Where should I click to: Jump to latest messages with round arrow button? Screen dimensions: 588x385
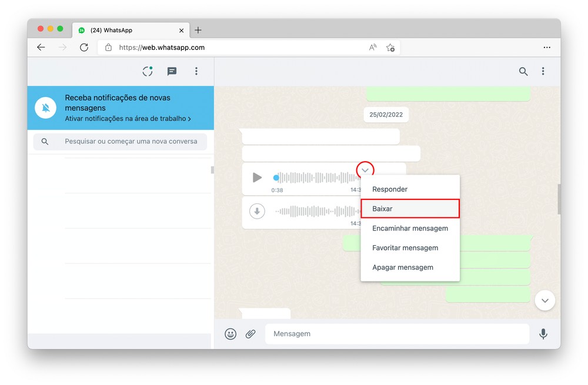(x=545, y=300)
